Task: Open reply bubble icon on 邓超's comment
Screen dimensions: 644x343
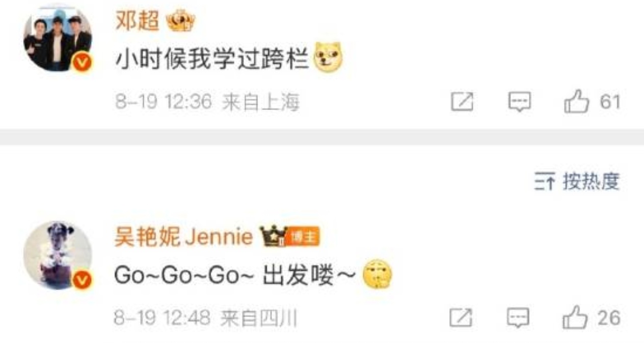Action: tap(520, 102)
